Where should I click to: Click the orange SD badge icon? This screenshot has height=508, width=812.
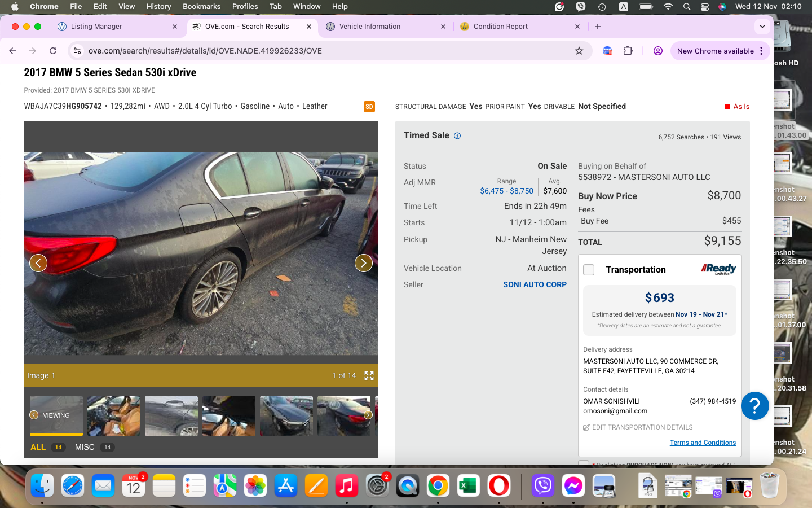click(x=369, y=107)
